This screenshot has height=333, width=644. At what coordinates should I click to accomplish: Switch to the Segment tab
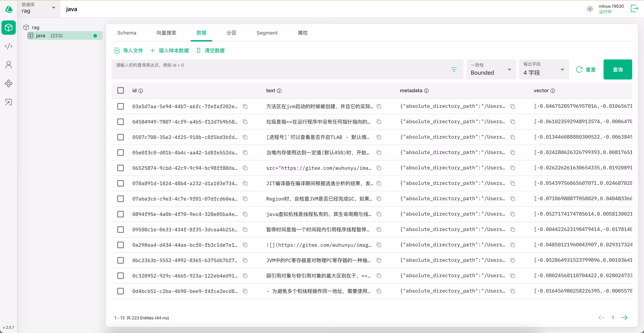tap(267, 33)
